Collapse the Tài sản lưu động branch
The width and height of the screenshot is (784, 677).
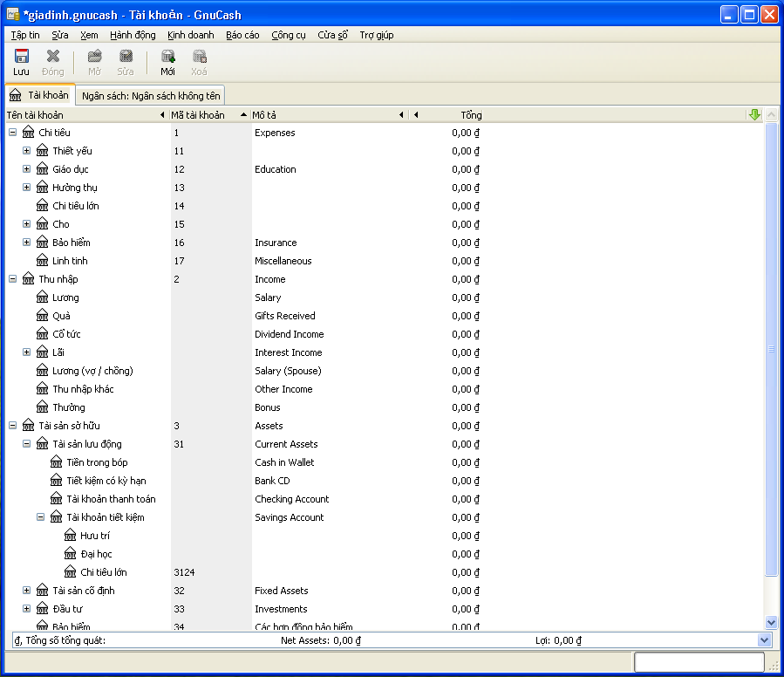tap(27, 444)
